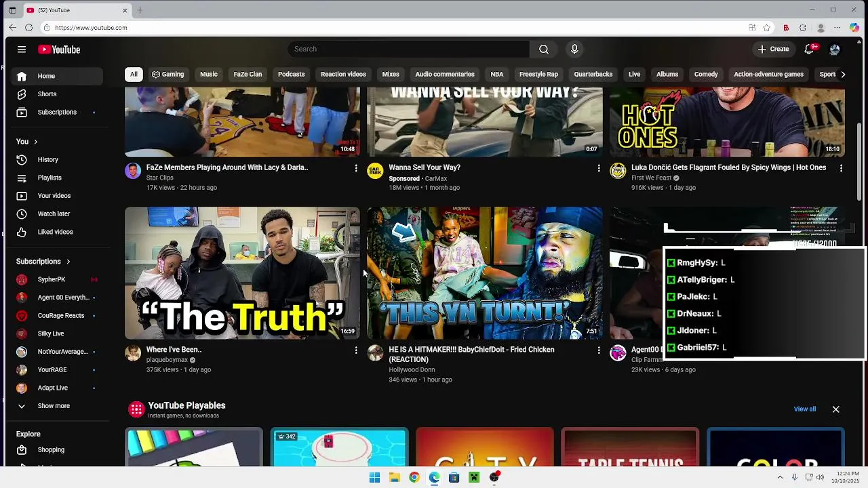Click plaqueboymax channel avatar
This screenshot has height=488, width=868.
click(133, 353)
